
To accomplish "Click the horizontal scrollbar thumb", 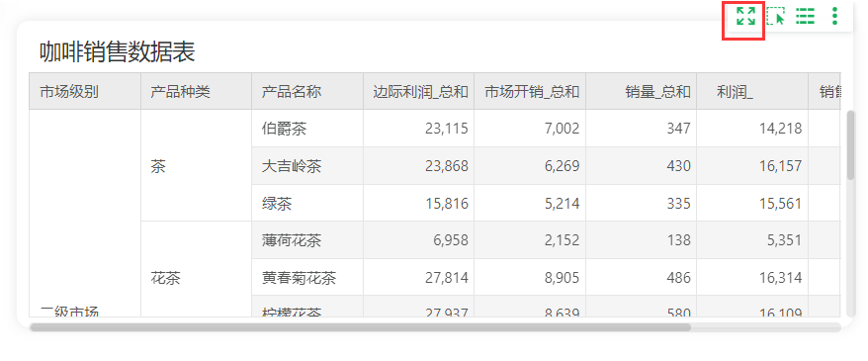I will click(x=361, y=327).
